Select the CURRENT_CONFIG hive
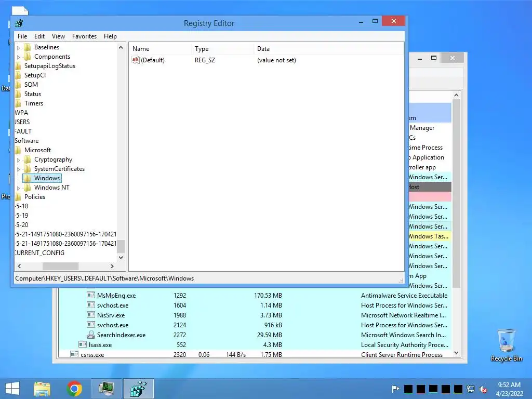532x399 pixels. point(39,253)
